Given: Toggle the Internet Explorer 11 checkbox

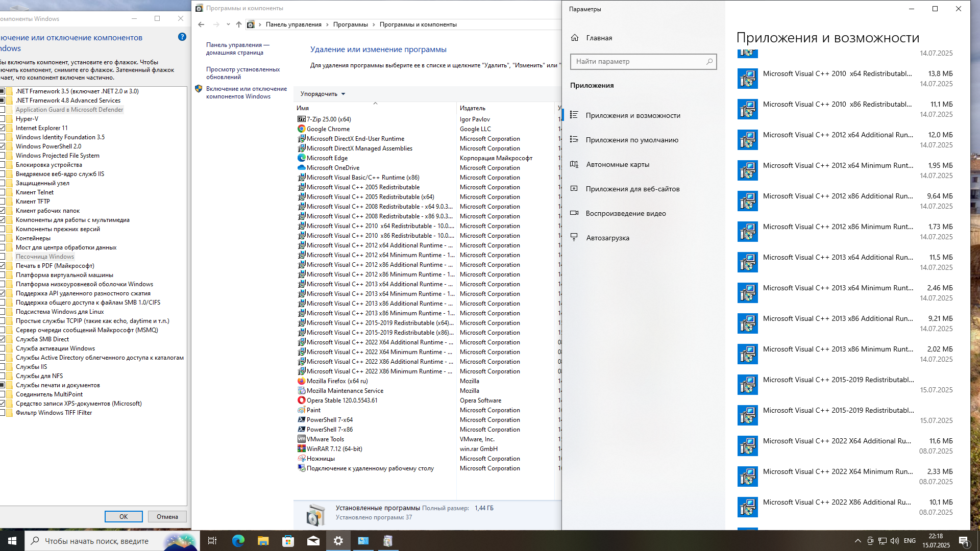Looking at the screenshot, I should 3,128.
